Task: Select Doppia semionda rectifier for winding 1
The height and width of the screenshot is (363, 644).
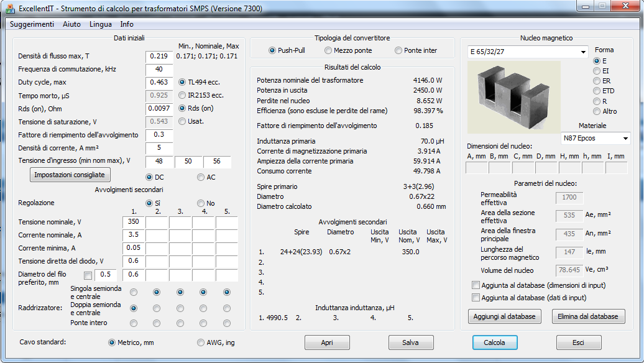Action: point(134,308)
